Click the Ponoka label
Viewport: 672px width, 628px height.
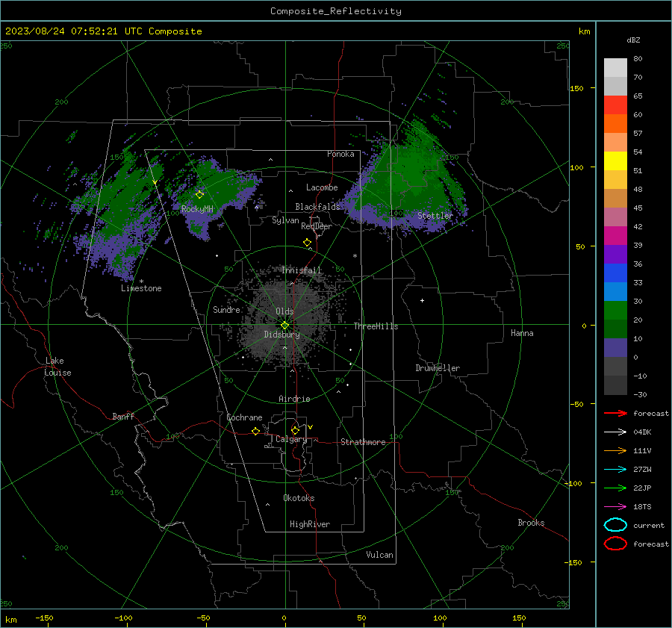coord(340,154)
